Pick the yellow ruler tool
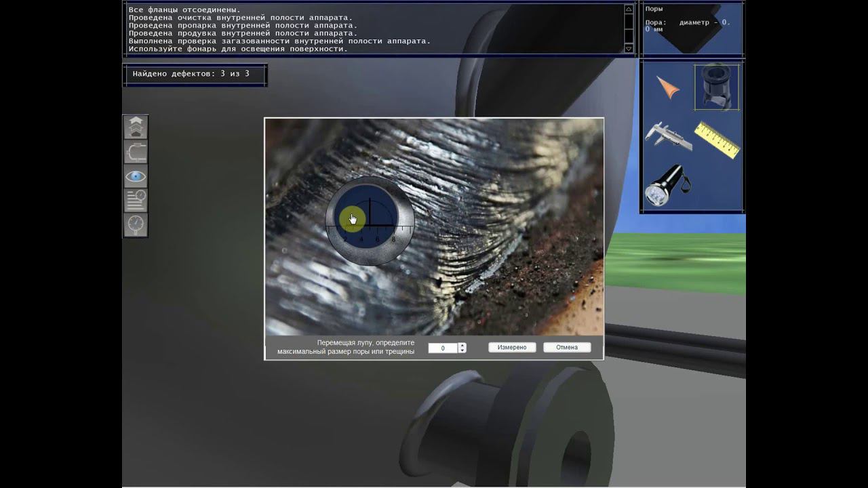The height and width of the screenshot is (488, 868). 717,140
